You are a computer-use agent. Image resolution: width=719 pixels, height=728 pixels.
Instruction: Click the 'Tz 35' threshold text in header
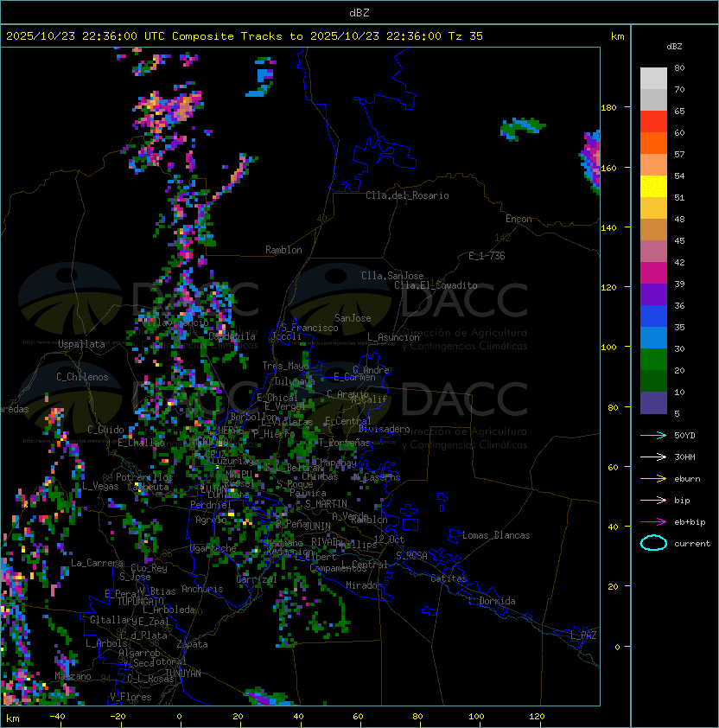pyautogui.click(x=466, y=36)
